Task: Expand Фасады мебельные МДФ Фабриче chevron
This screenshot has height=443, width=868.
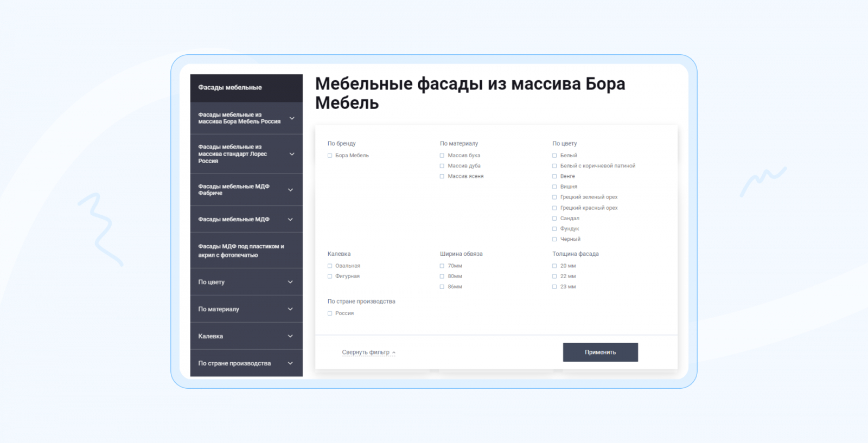Action: tap(291, 190)
